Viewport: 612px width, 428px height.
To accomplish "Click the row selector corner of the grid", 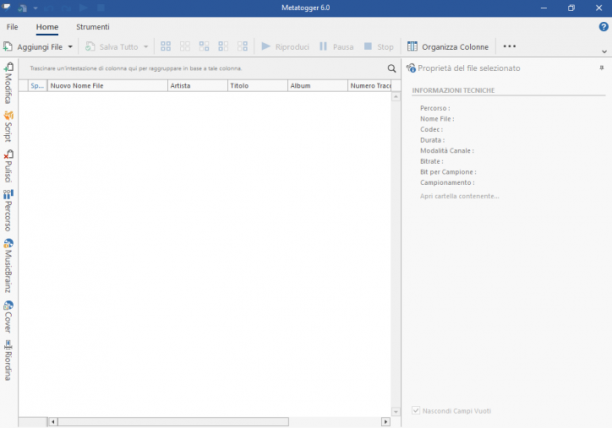I will pos(23,86).
